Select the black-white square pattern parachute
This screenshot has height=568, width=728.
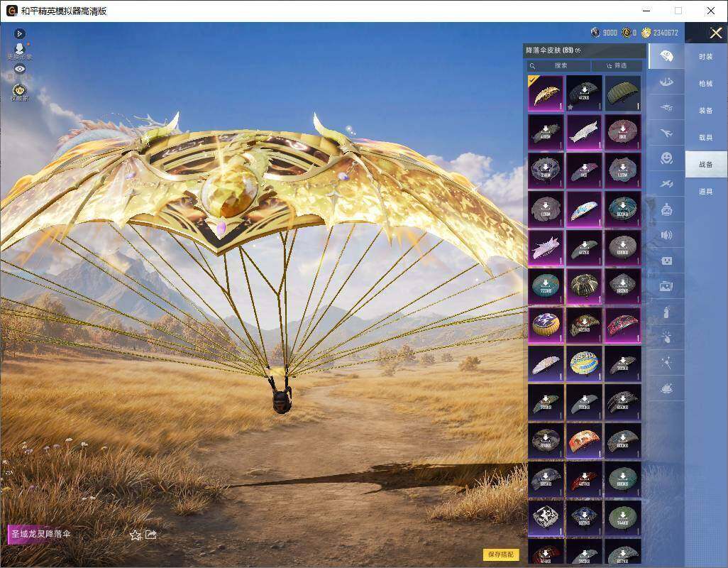(x=546, y=518)
